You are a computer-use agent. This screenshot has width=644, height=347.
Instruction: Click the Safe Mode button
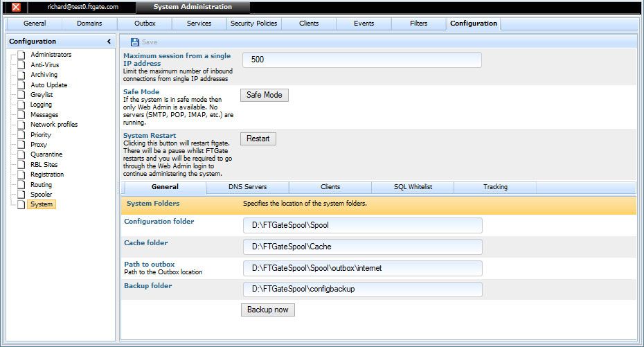click(264, 95)
